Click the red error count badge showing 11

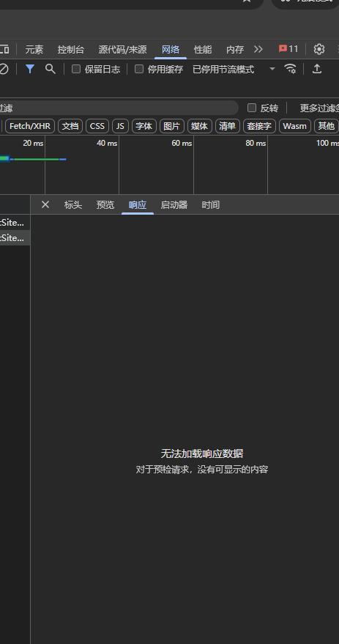(288, 49)
